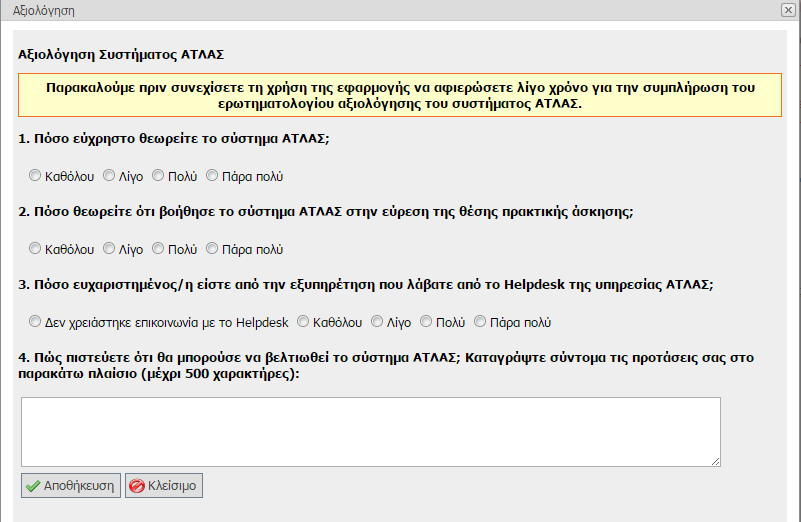Select 'Λίγο' for question 1 usability

tap(109, 176)
